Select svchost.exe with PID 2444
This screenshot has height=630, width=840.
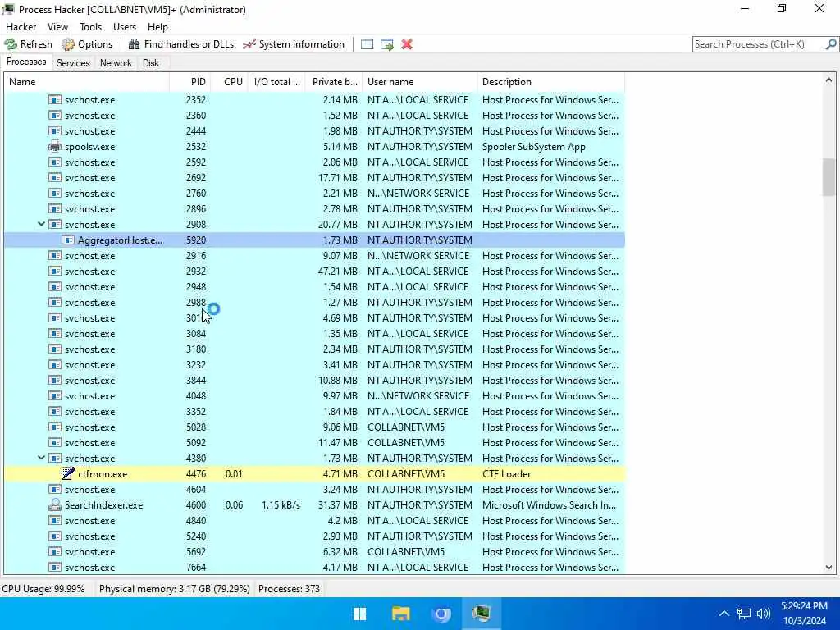314,130
